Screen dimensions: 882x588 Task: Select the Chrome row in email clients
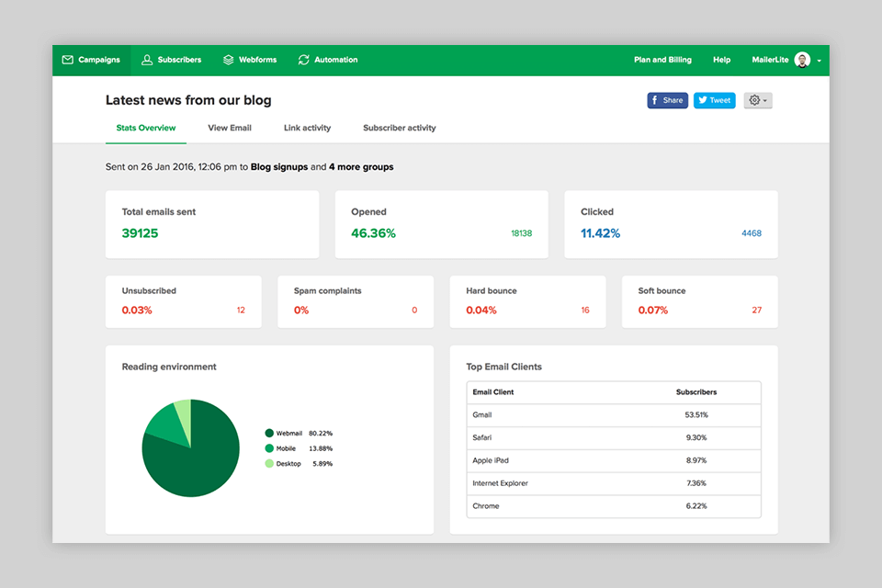[x=614, y=506]
